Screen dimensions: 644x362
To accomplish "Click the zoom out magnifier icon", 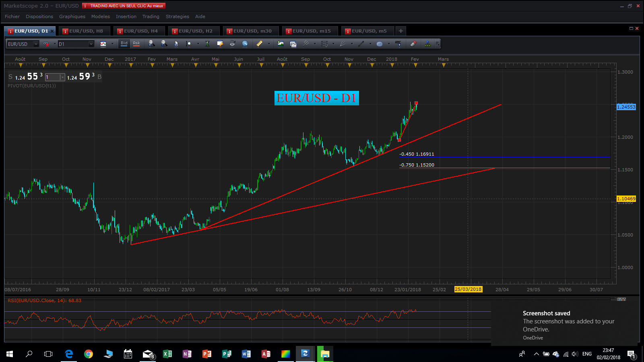I will [164, 43].
